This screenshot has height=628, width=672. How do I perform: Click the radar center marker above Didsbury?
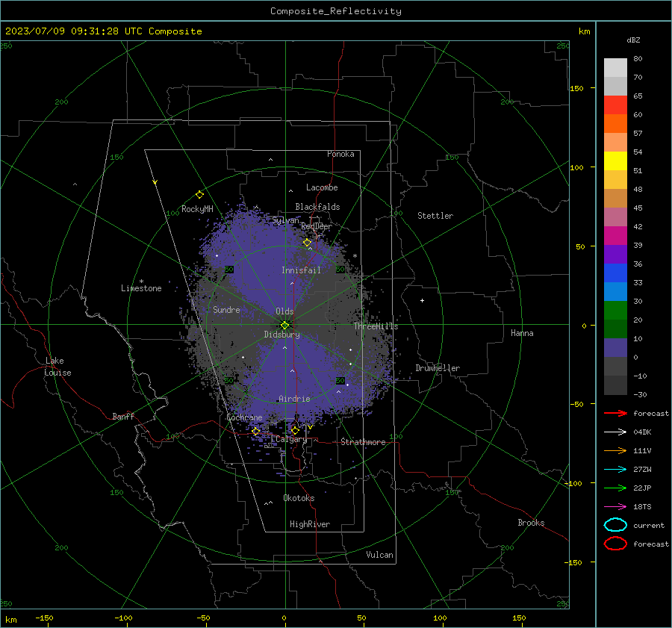click(x=284, y=325)
